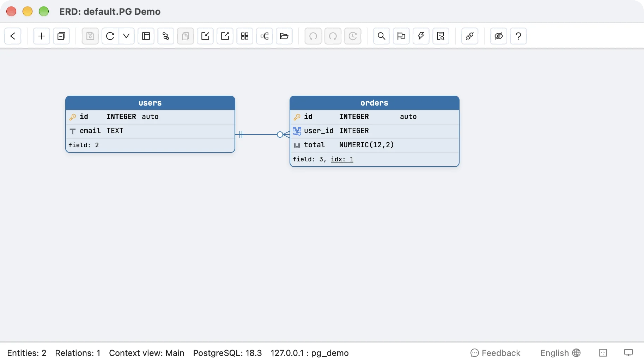Go back using the left arrow button

[x=13, y=36]
